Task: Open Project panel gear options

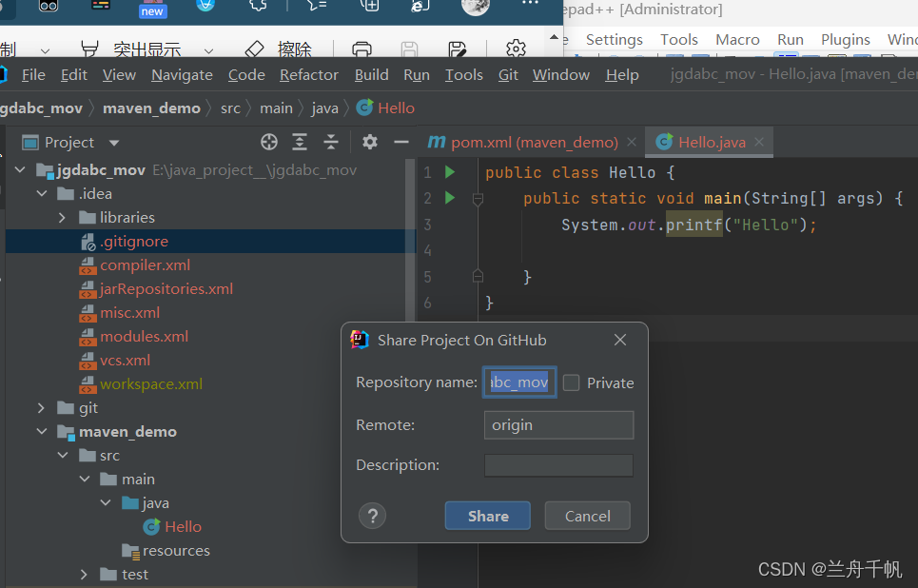Action: pos(370,142)
